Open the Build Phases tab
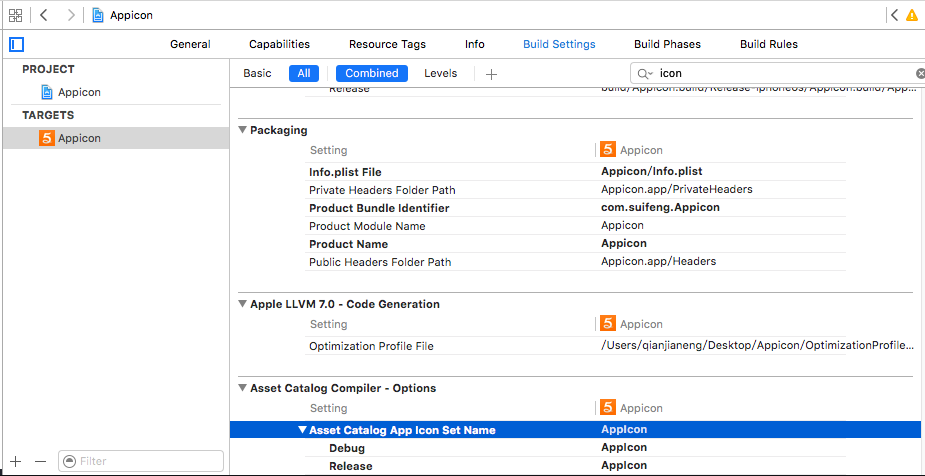The width and height of the screenshot is (925, 476). click(x=667, y=44)
